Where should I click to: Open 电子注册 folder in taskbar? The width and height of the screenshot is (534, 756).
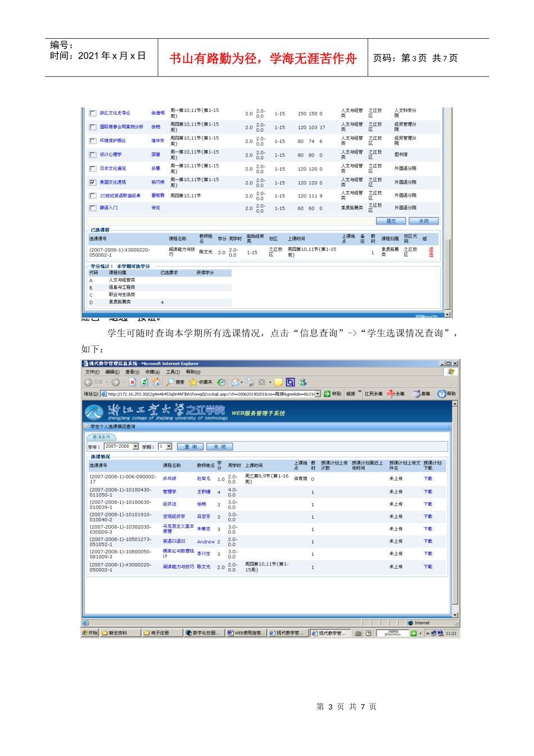click(x=161, y=633)
